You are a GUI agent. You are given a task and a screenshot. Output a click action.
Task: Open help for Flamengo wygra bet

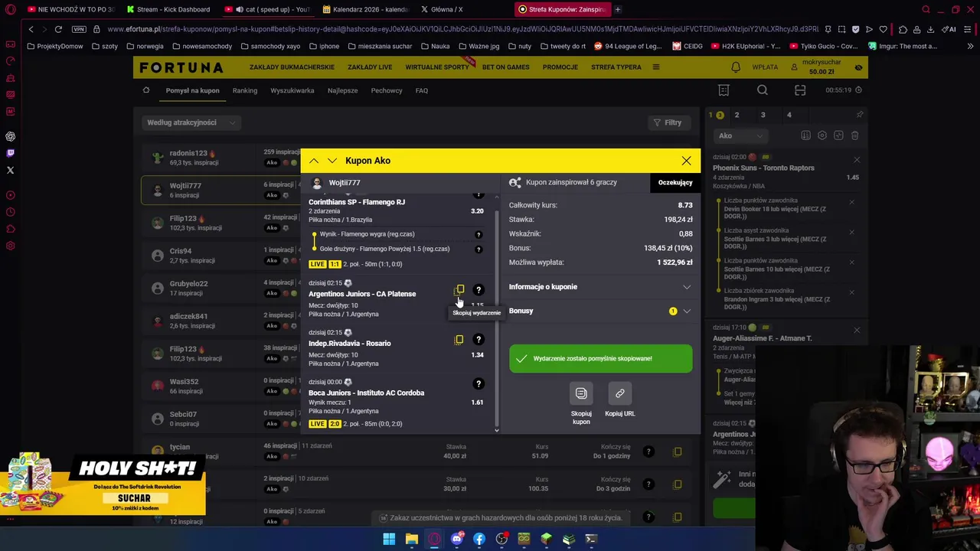click(x=479, y=235)
